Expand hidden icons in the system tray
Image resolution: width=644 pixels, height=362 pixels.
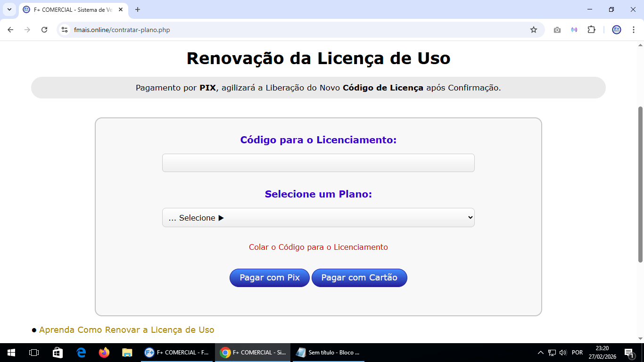pyautogui.click(x=541, y=352)
